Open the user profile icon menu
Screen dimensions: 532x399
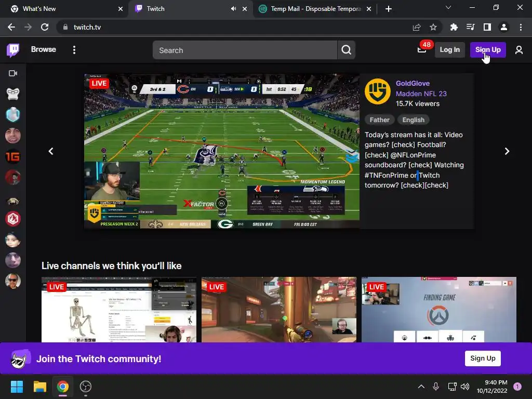click(519, 50)
